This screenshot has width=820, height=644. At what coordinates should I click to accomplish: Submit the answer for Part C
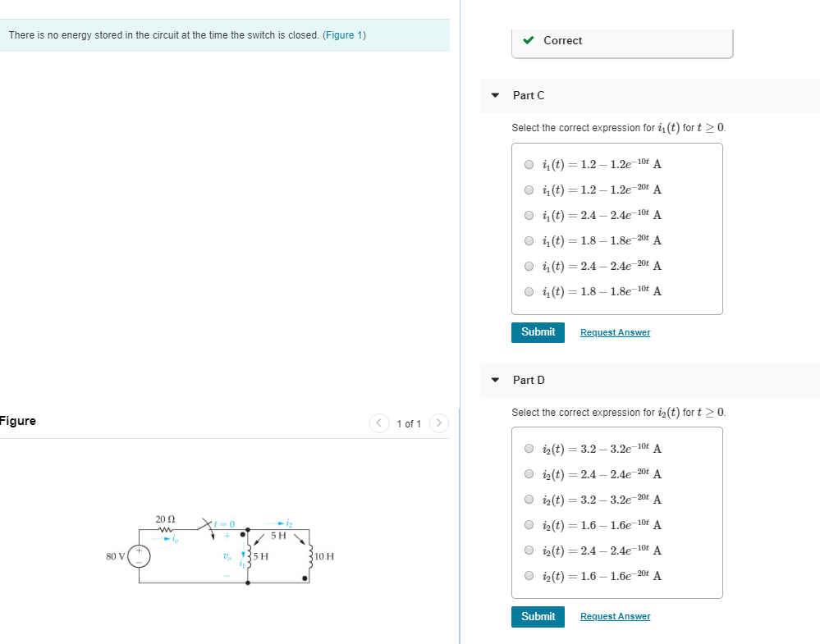[538, 332]
